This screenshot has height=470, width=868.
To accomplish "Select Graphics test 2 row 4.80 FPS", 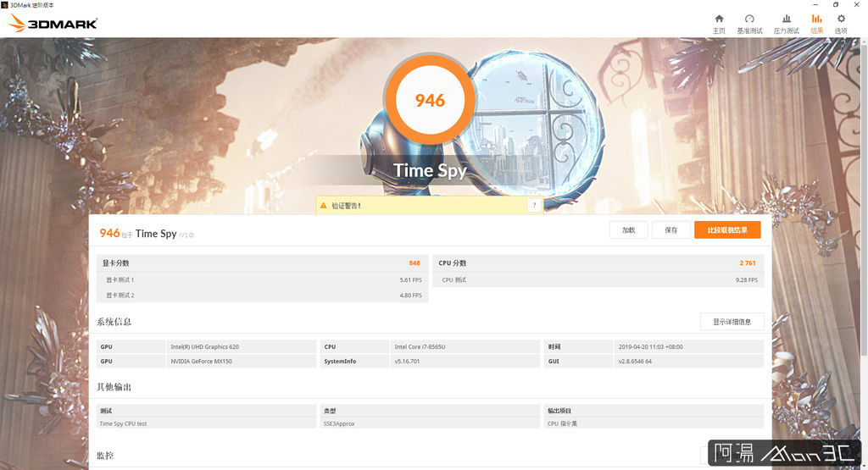I will click(263, 296).
